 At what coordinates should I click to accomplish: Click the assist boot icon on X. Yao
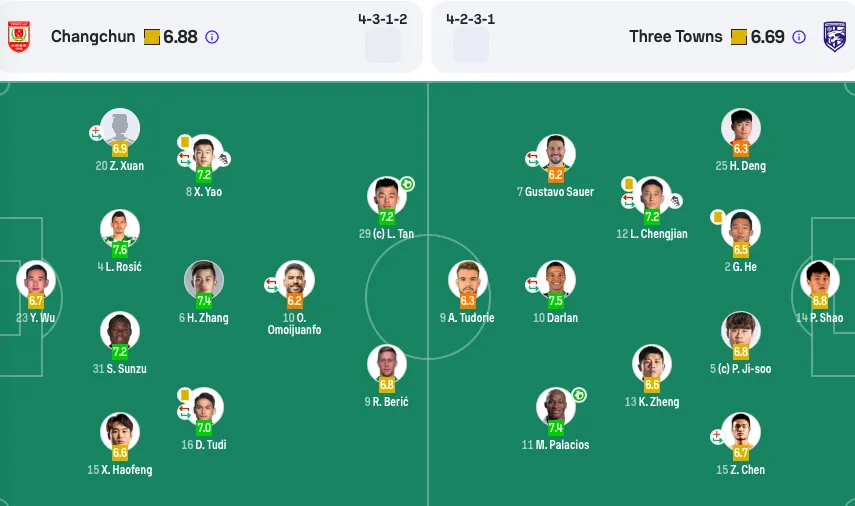(224, 159)
